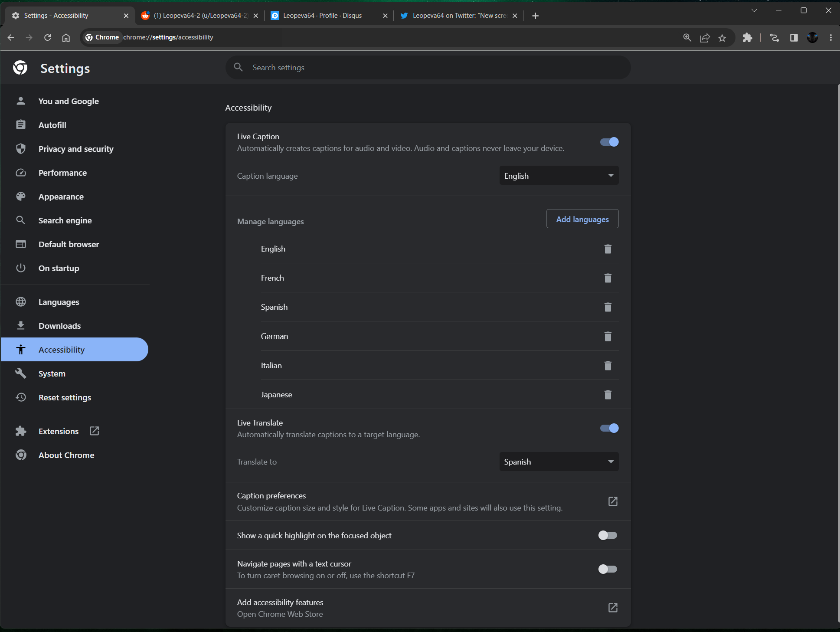This screenshot has width=840, height=632.
Task: Turn off Live Translate
Action: [x=608, y=428]
